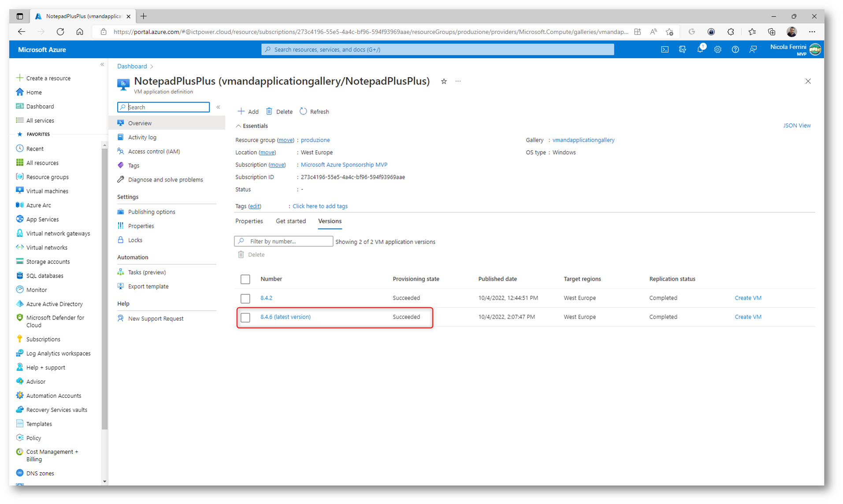Switch to the Get started tab
The width and height of the screenshot is (843, 504).
pyautogui.click(x=290, y=221)
